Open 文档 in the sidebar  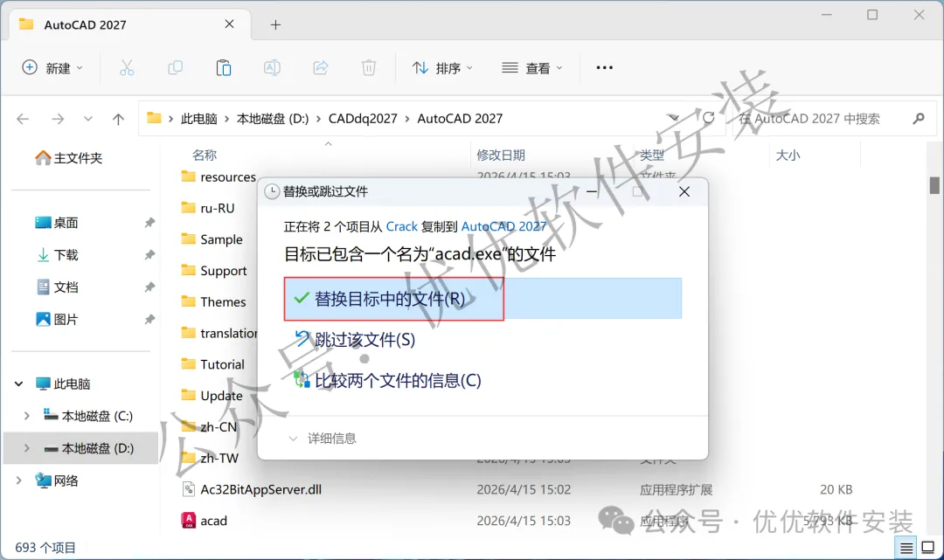(57, 287)
